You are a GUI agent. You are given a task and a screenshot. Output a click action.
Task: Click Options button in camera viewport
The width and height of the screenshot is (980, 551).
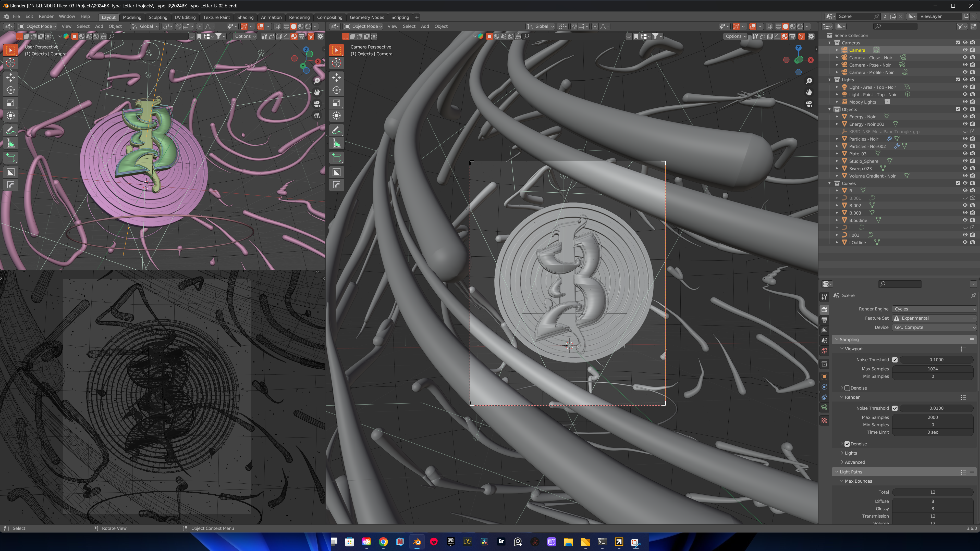tap(735, 36)
